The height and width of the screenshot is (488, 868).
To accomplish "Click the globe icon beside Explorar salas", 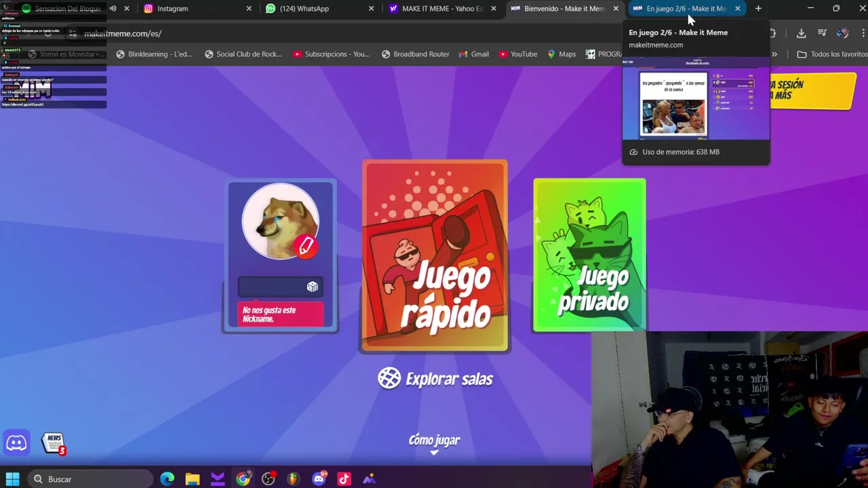I will 389,378.
